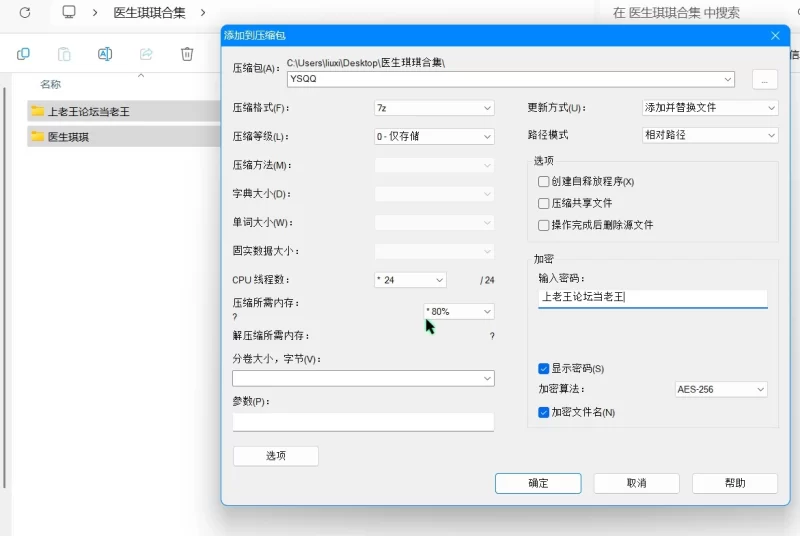Open the archive name dropdown arrow

point(728,79)
